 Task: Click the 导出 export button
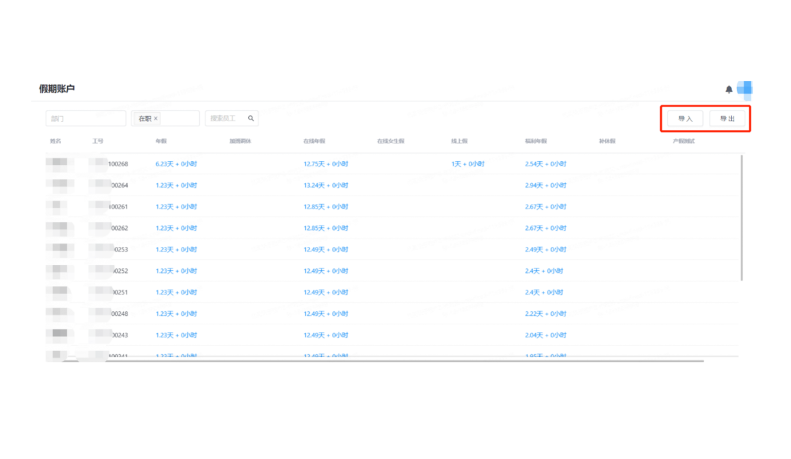[727, 118]
